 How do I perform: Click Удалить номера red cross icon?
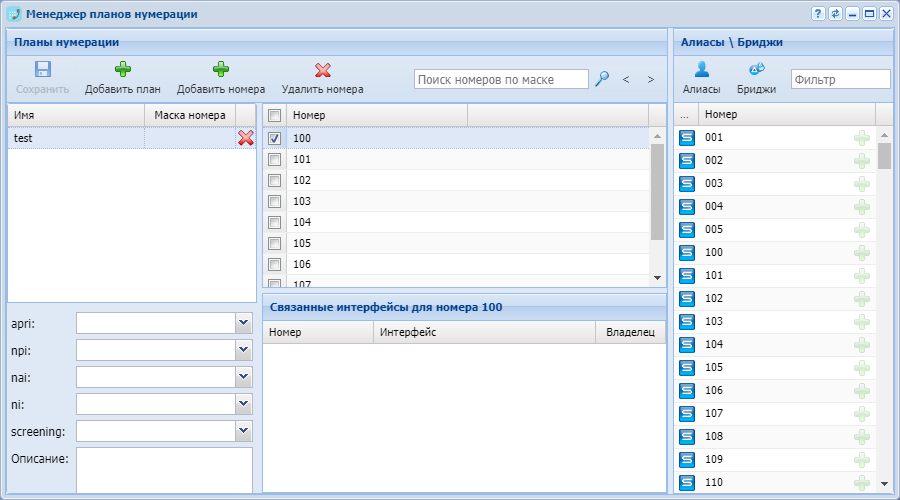(323, 70)
